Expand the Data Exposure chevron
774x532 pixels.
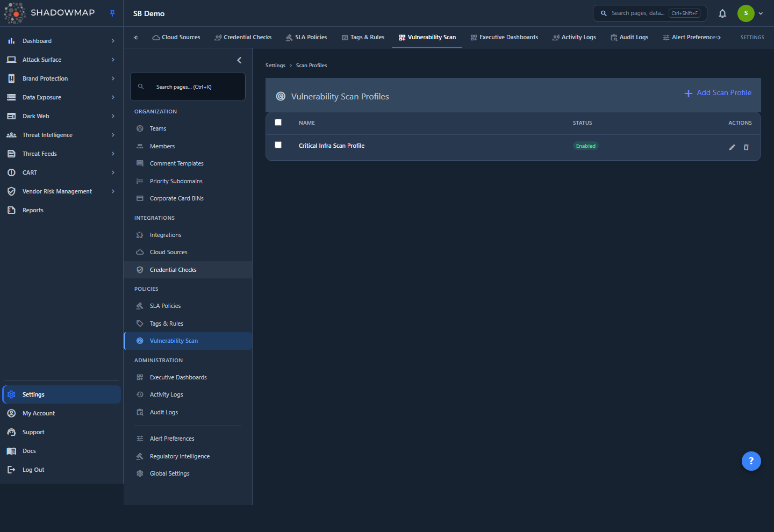tap(113, 97)
